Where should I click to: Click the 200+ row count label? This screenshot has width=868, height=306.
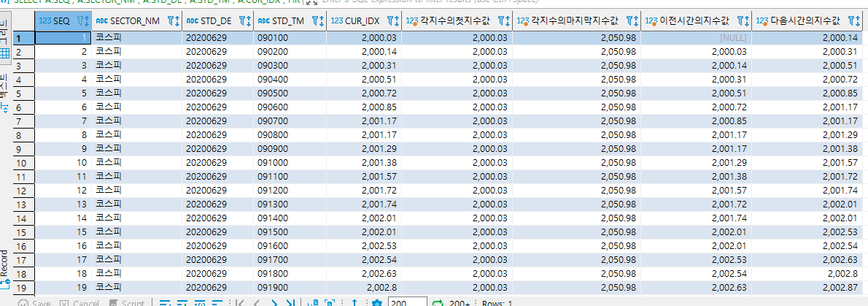coord(460,304)
